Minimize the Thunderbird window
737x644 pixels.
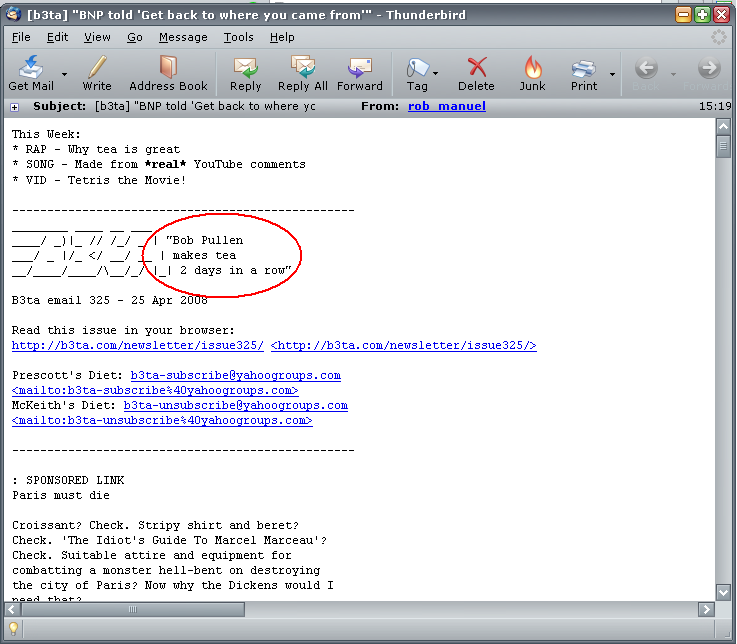[x=683, y=15]
